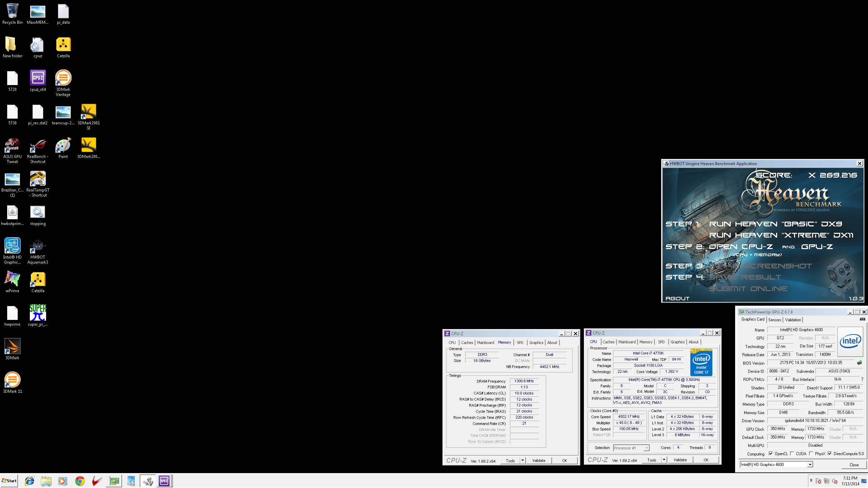Launch RealTempGT shortcut on desktop
This screenshot has width=868, height=488.
pyautogui.click(x=38, y=184)
